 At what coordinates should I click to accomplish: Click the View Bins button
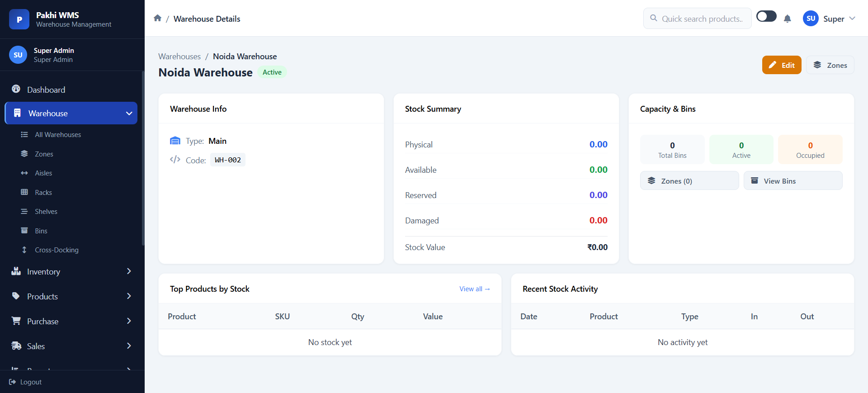click(793, 181)
